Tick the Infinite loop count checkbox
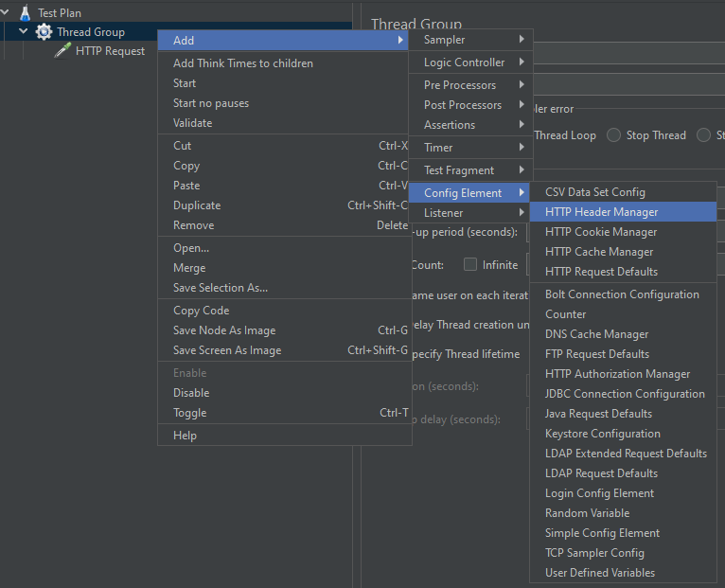 tap(470, 264)
